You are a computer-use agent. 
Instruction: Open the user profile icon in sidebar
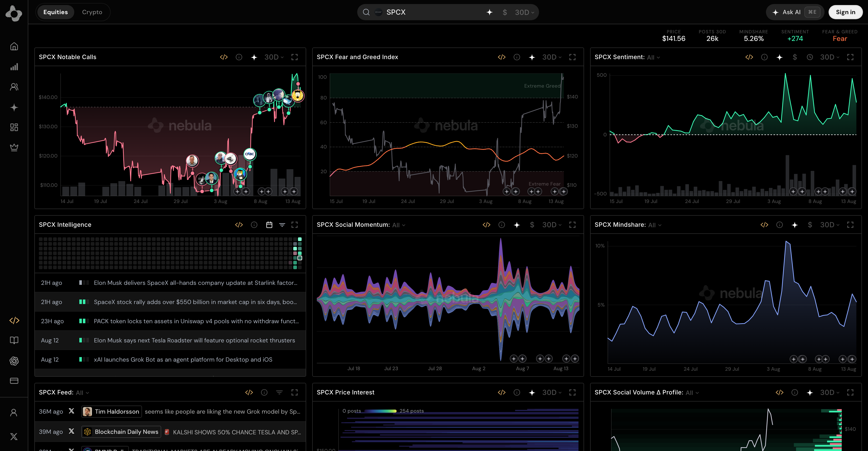click(14, 413)
